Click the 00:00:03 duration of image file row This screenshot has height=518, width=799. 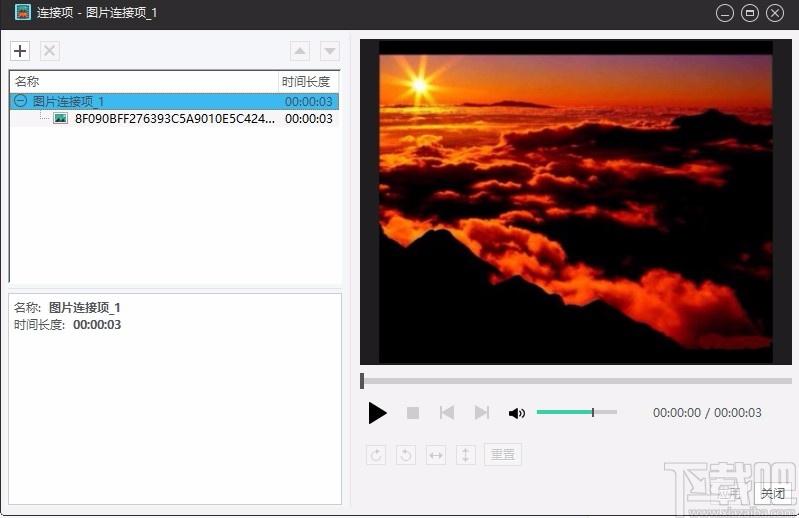(x=309, y=119)
